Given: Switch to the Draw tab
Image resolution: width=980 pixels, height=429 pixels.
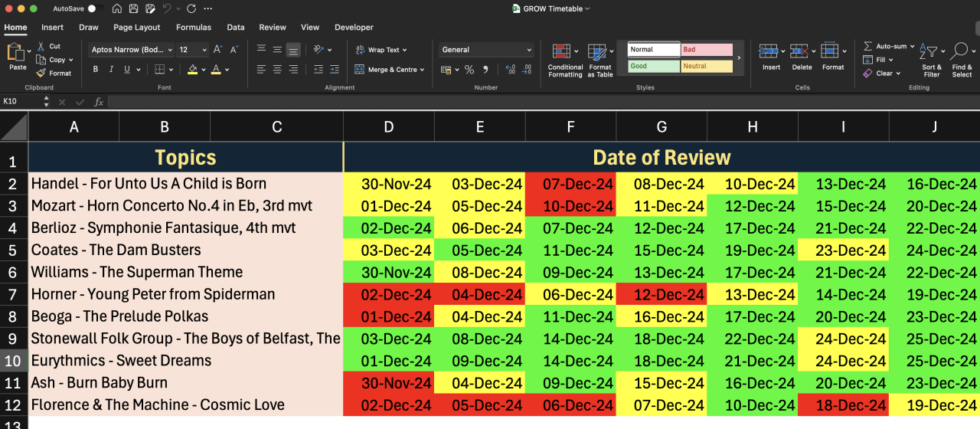Looking at the screenshot, I should (89, 28).
